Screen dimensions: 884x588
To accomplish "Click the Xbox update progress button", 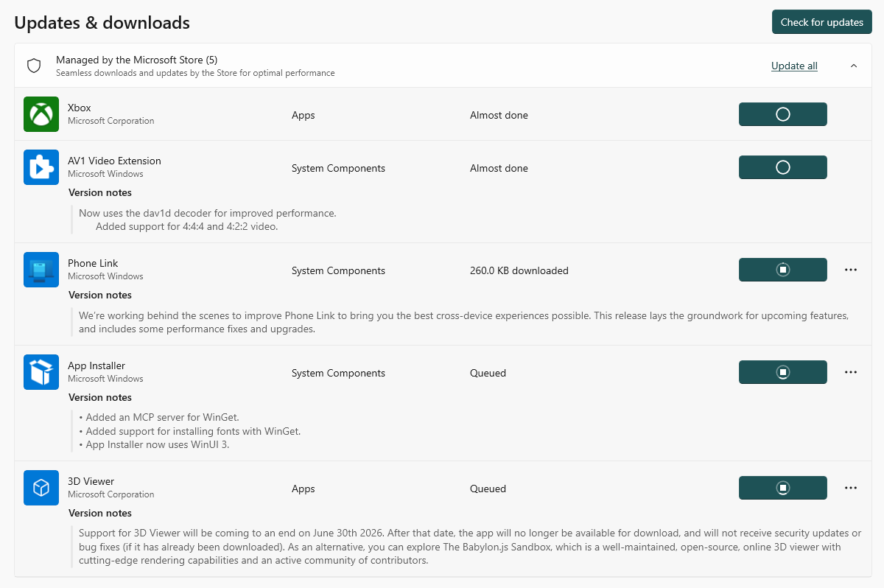I will 782,114.
